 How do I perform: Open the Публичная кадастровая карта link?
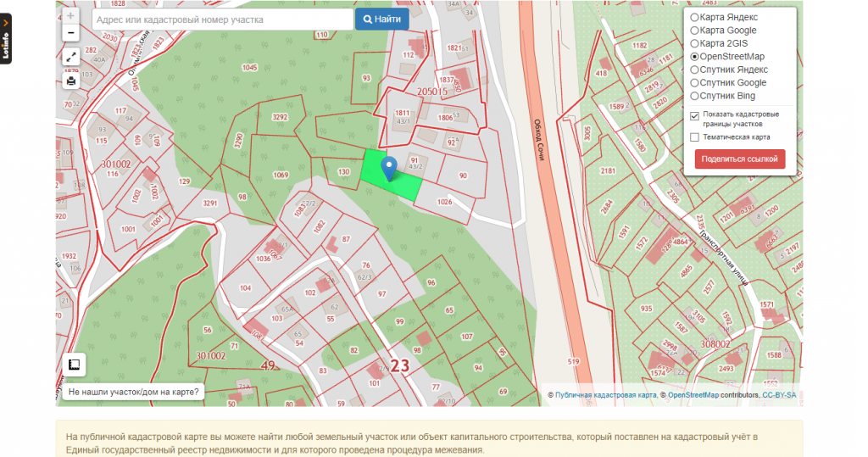coord(605,395)
